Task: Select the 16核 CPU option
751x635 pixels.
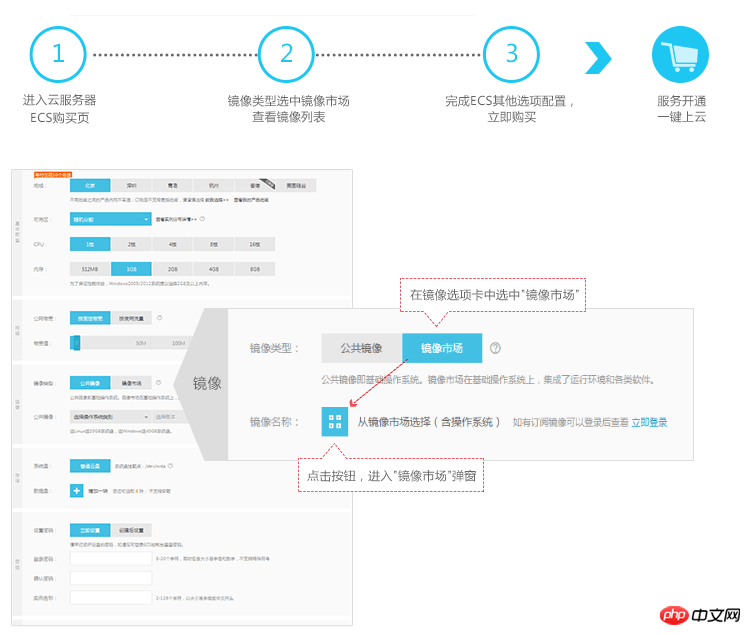Action: point(255,244)
